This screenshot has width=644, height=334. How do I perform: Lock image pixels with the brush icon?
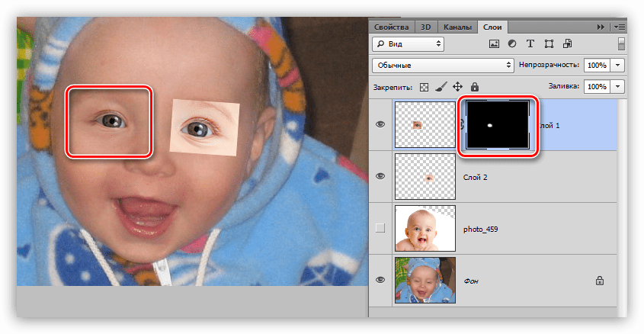point(442,87)
